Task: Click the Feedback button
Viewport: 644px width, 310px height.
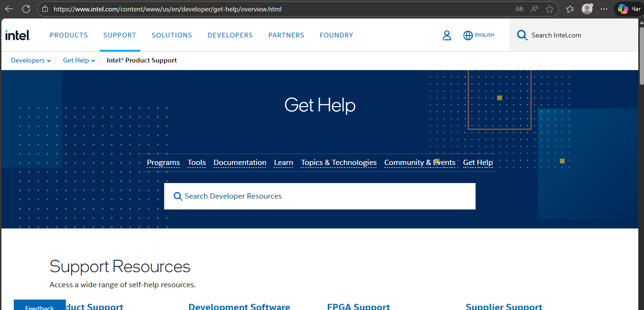Action: (x=40, y=305)
